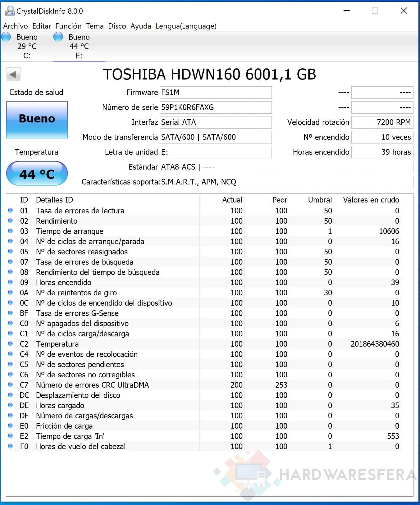The height and width of the screenshot is (505, 420).
Task: Click the Bueno health status button
Action: pyautogui.click(x=37, y=120)
